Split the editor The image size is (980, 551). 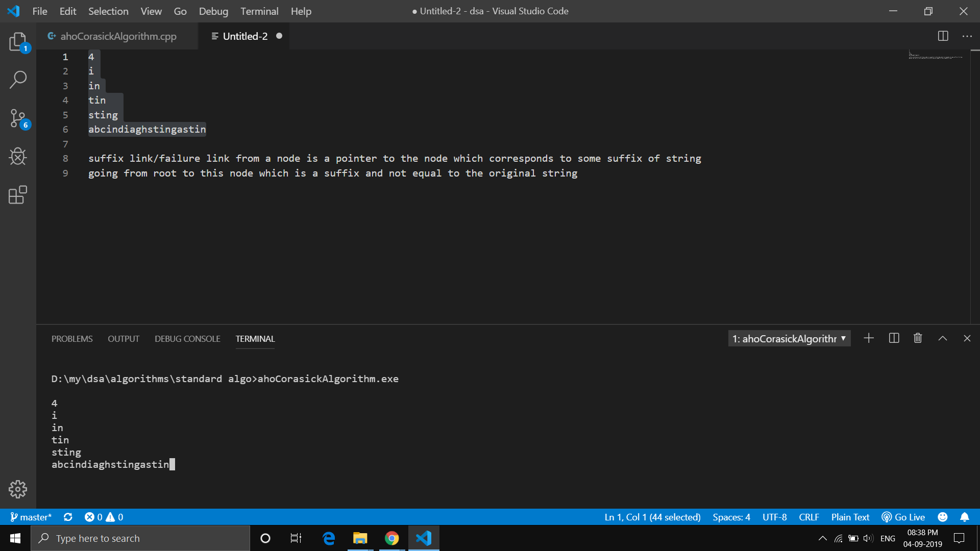[x=943, y=36]
